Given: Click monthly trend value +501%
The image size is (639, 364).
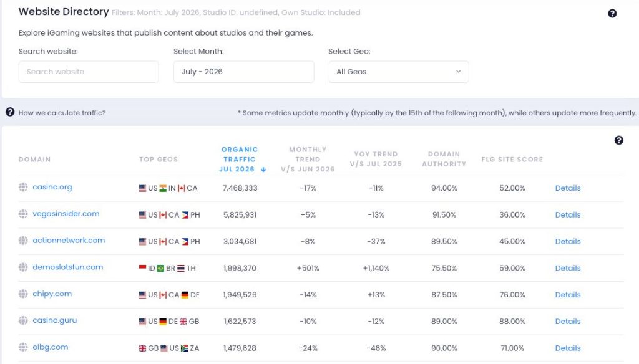Looking at the screenshot, I should coord(308,268).
